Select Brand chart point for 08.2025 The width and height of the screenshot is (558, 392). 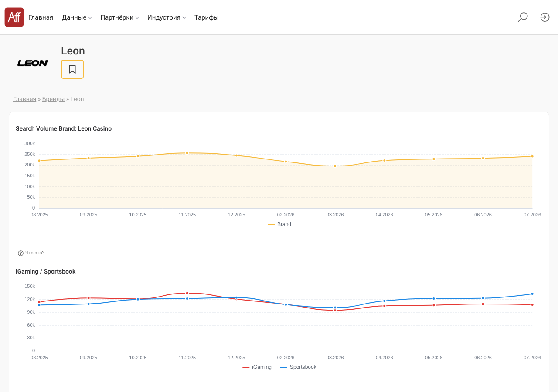[39, 161]
